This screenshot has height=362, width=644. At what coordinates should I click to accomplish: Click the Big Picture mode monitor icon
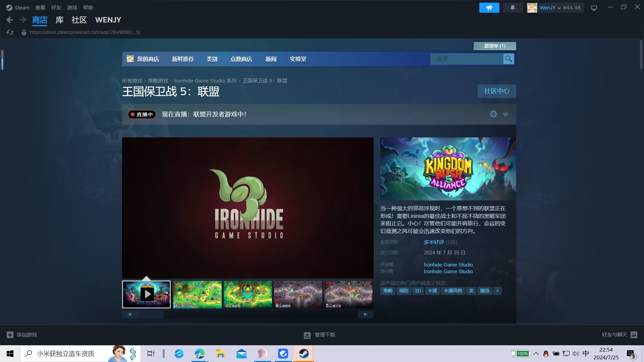[x=594, y=8]
